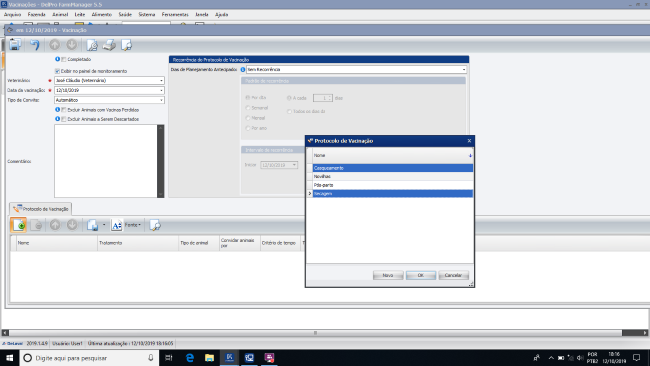Click down arrow in protocol list toolbar
The height and width of the screenshot is (366, 650).
72,225
